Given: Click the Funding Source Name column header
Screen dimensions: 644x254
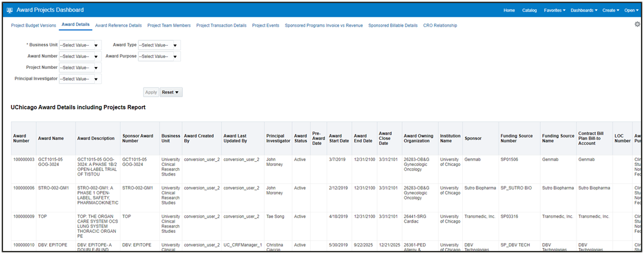Looking at the screenshot, I should (x=558, y=138).
